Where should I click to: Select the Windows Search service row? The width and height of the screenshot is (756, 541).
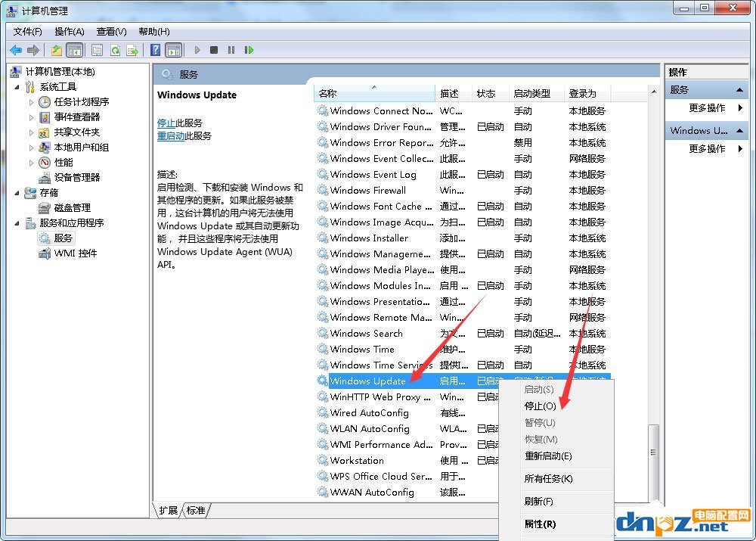pyautogui.click(x=463, y=334)
